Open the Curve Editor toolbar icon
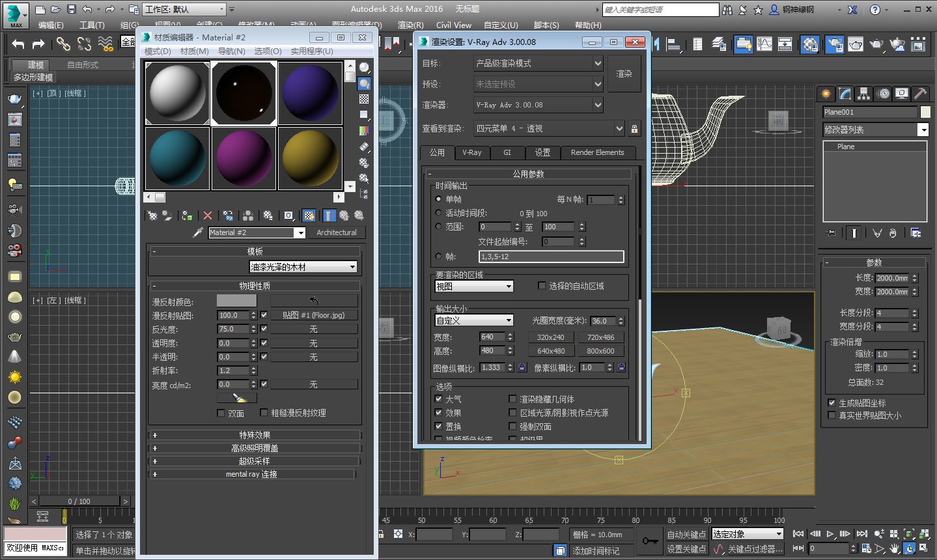Screen dimensions: 937x560 click(764, 44)
